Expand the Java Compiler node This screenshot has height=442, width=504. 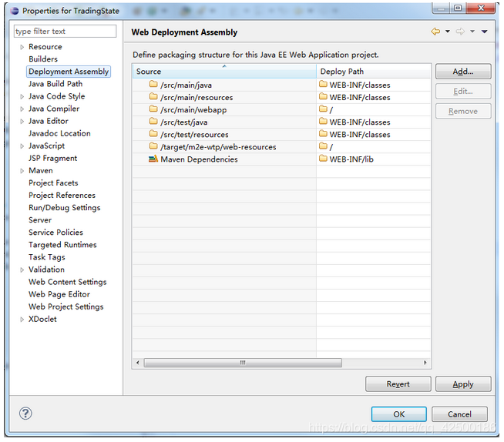(22, 109)
